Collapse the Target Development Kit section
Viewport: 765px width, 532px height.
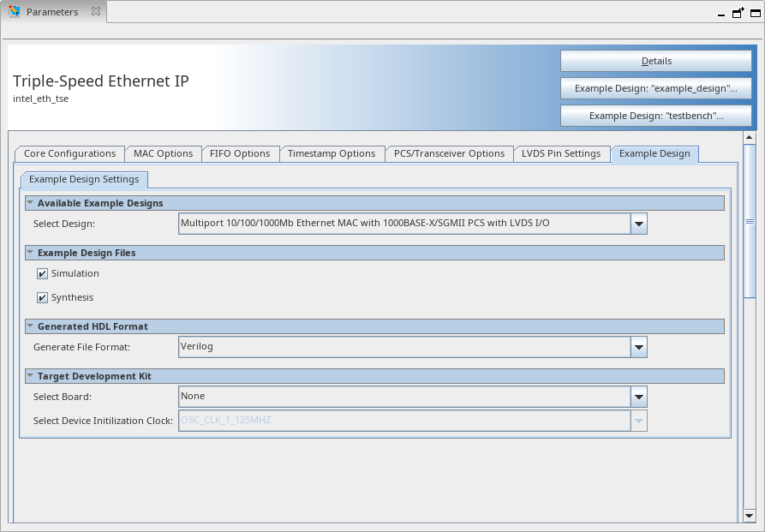pyautogui.click(x=30, y=376)
